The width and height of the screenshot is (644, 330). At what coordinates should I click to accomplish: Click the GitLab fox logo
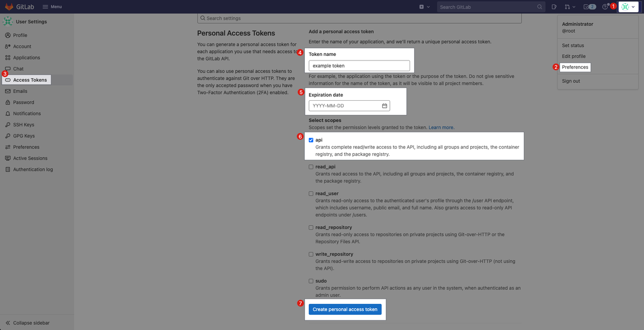pyautogui.click(x=9, y=7)
